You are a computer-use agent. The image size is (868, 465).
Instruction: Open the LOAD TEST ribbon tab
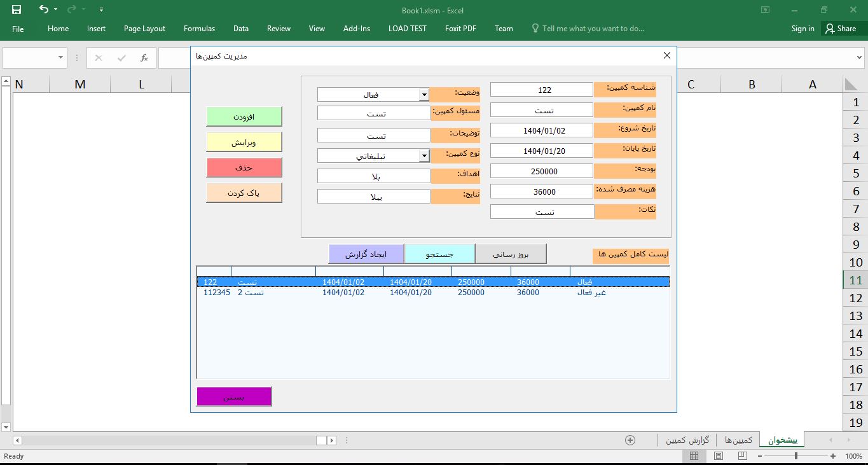(x=408, y=29)
